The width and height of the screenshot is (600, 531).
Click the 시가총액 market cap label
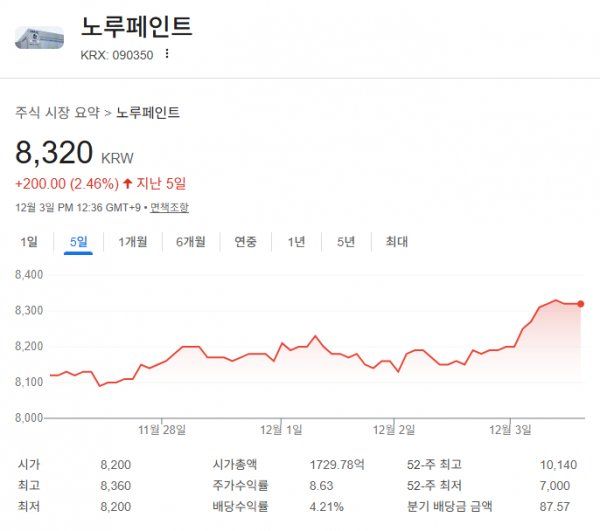[x=236, y=465]
